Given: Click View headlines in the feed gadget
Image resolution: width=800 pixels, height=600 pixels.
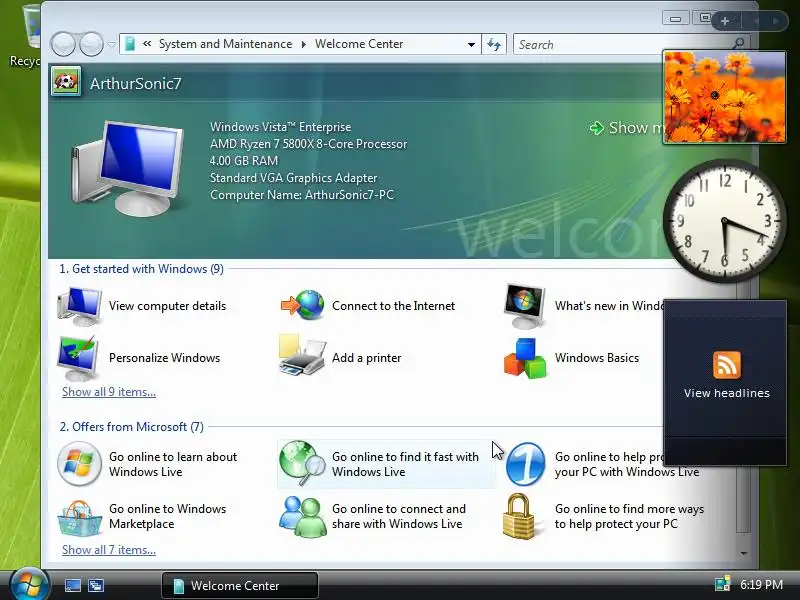Looking at the screenshot, I should click(x=727, y=393).
